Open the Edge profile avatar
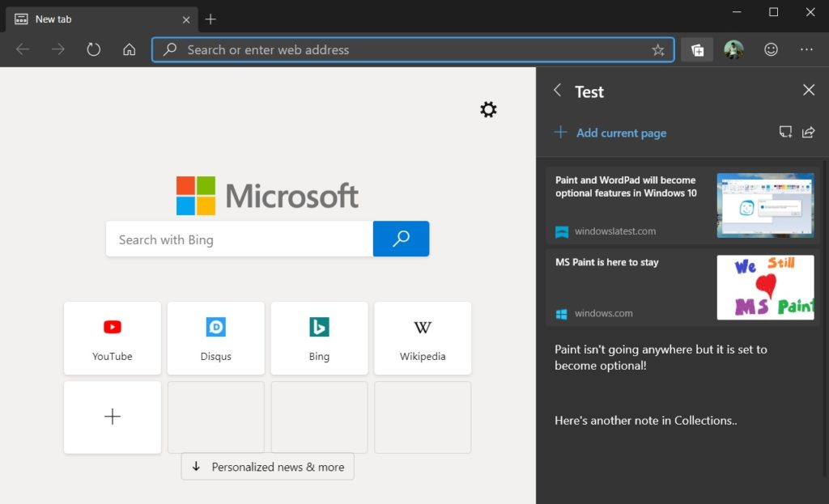 click(x=734, y=49)
